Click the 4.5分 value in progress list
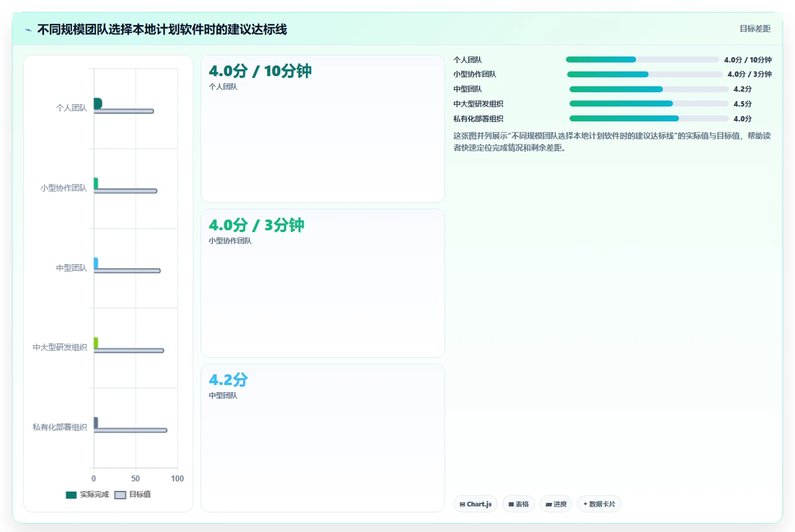Screen dimensions: 795x532 (x=743, y=104)
